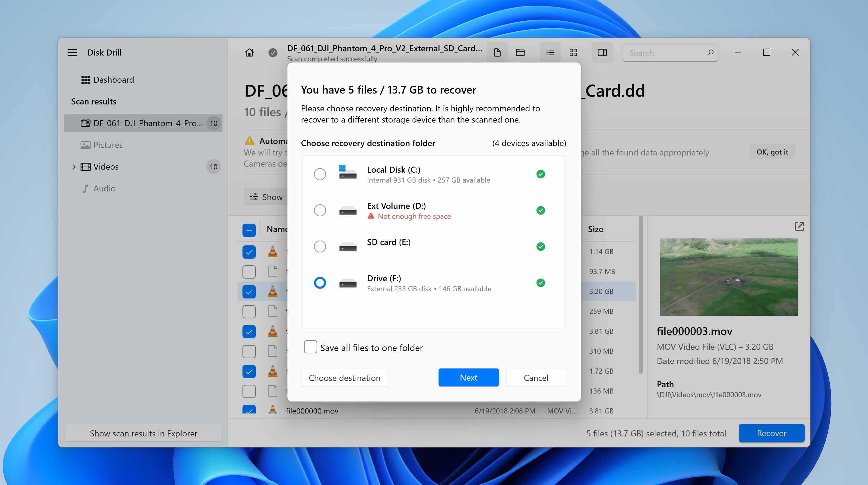Click the SD card (E:) drive icon
This screenshot has width=868, height=485.
tap(347, 247)
